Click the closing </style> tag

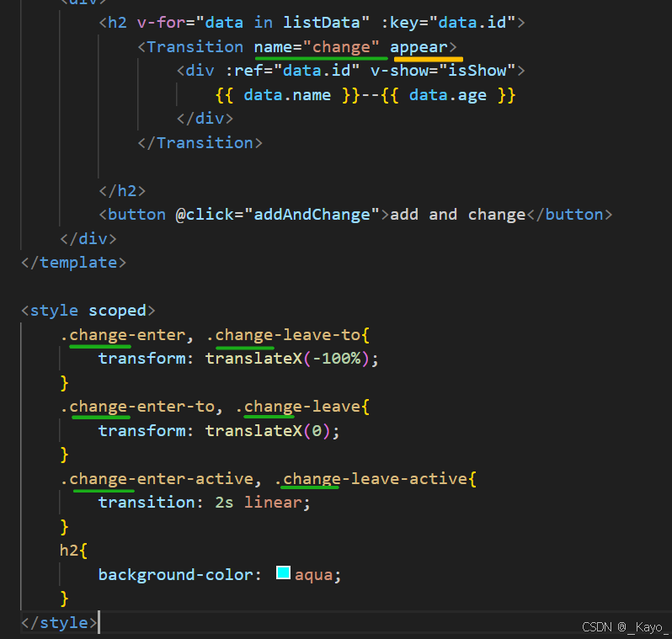(59, 623)
